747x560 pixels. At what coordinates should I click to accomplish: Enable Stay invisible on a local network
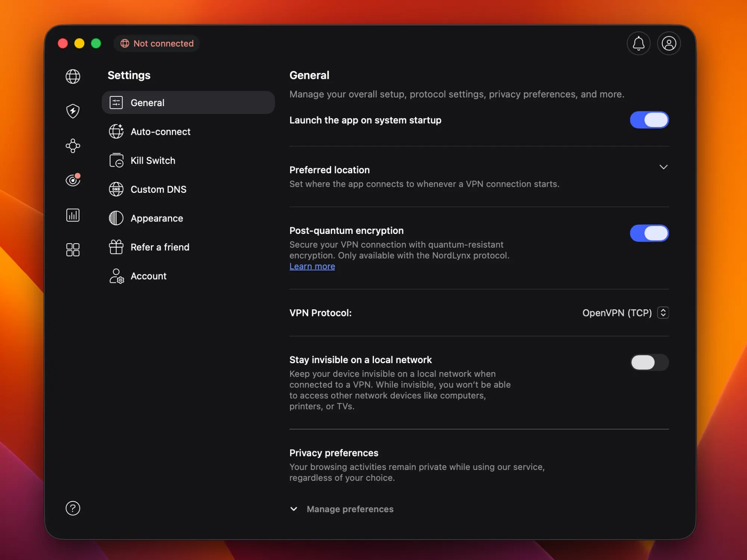click(649, 362)
